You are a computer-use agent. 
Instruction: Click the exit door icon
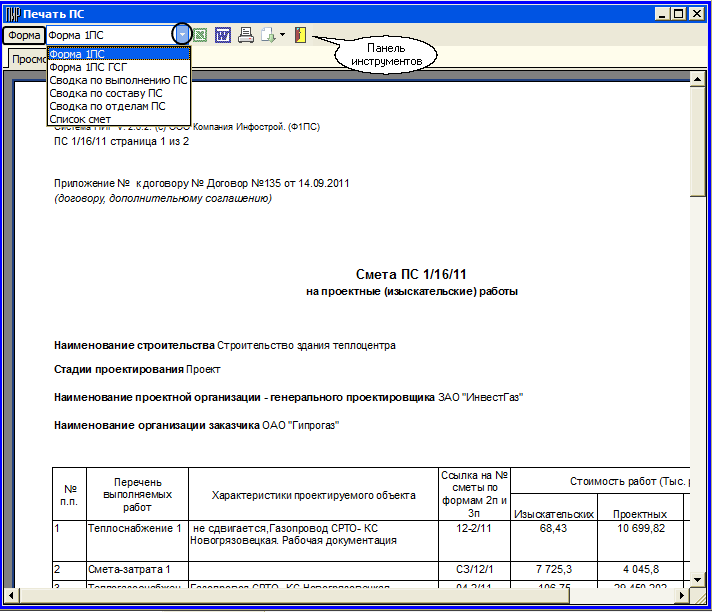tap(301, 35)
